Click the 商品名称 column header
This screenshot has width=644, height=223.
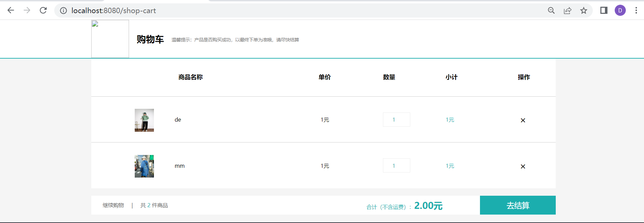[x=191, y=77]
